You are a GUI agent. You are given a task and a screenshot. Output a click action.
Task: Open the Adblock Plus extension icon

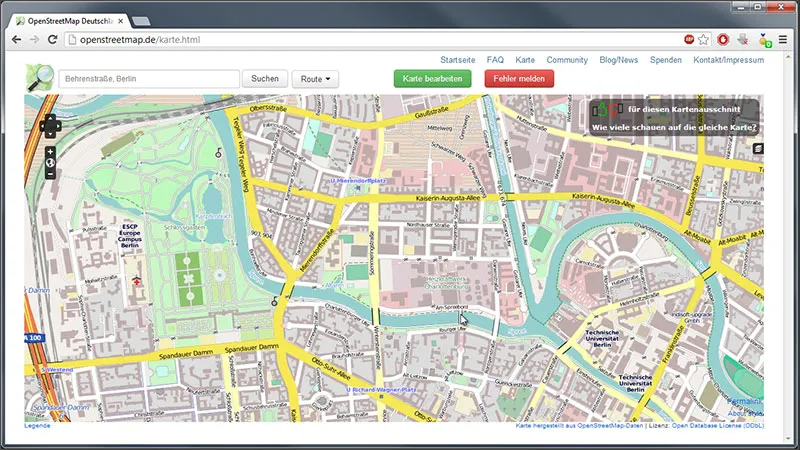pyautogui.click(x=689, y=39)
